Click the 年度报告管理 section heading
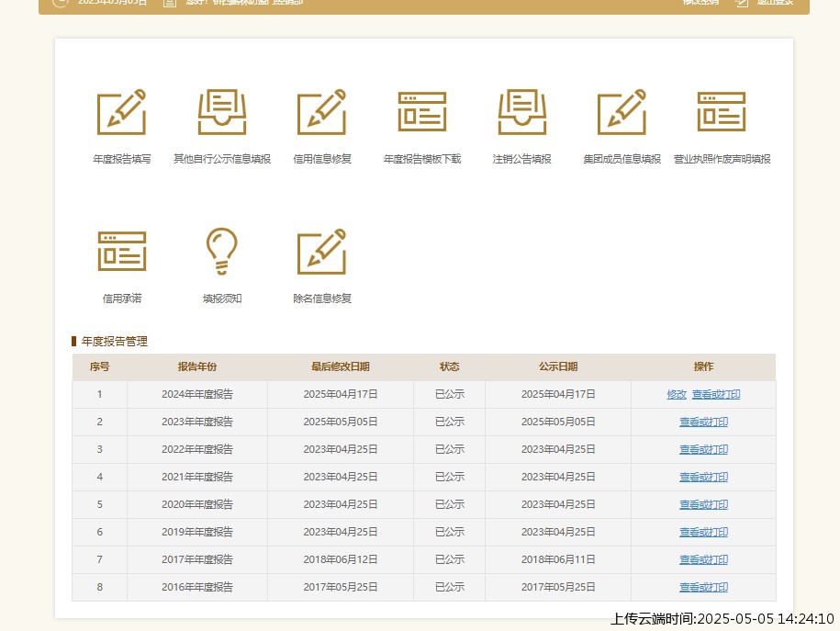This screenshot has height=631, width=840. (114, 342)
